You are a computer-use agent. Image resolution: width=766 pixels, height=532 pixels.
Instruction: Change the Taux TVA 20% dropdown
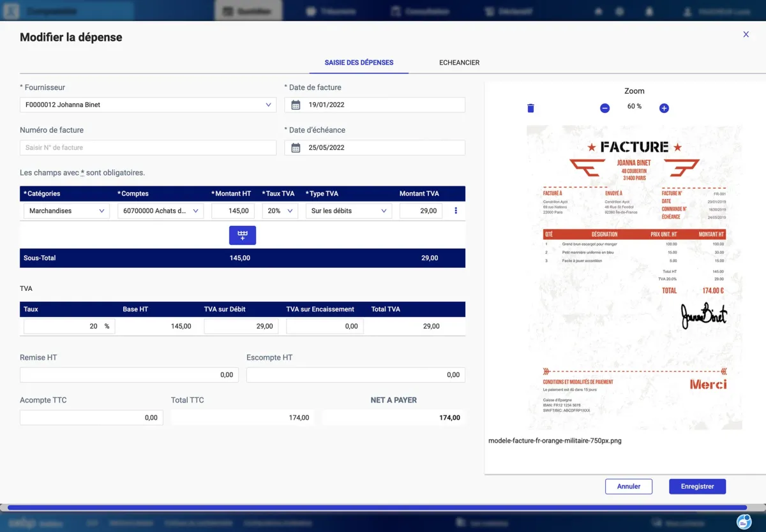click(x=280, y=211)
